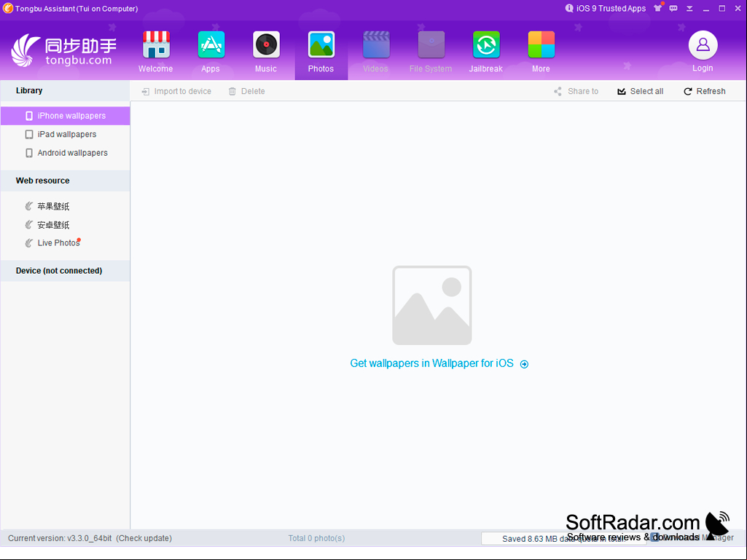Launch the Jailbreak section
The width and height of the screenshot is (747, 560).
pyautogui.click(x=486, y=52)
